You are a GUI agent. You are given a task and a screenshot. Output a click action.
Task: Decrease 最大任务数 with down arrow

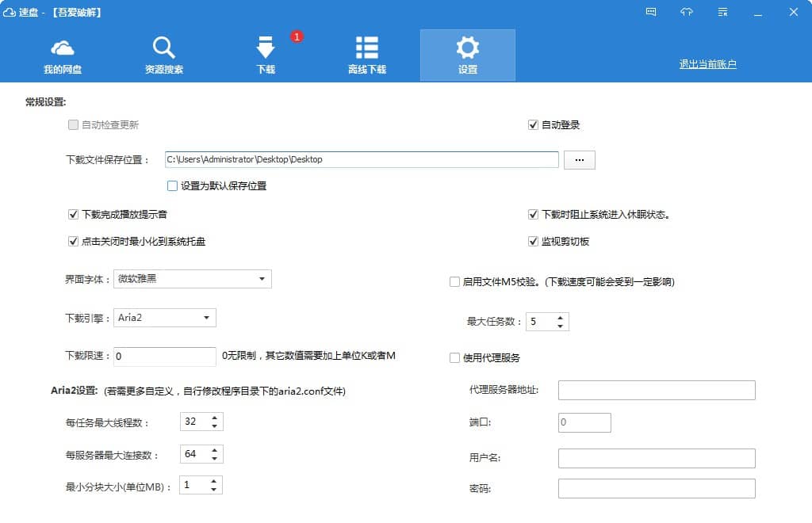tap(560, 326)
